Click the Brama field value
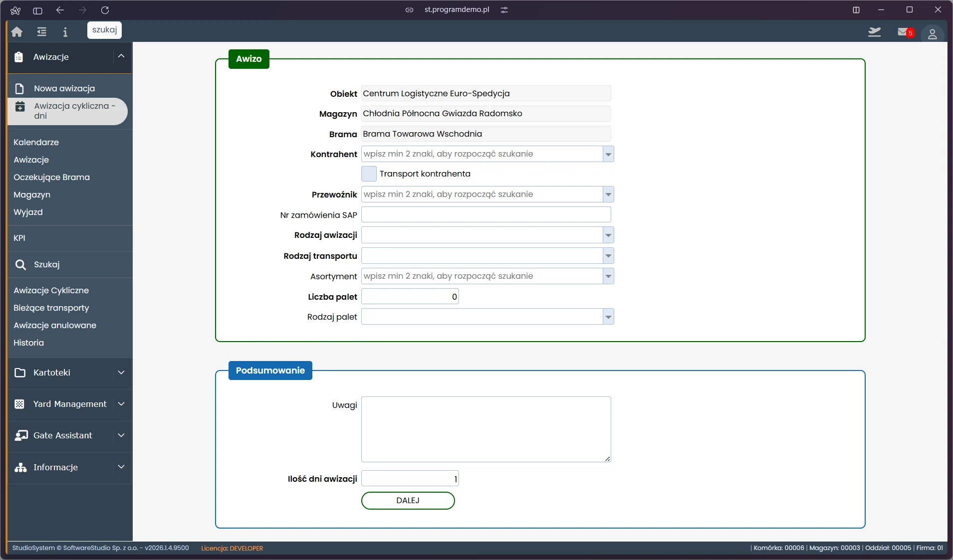 (486, 134)
